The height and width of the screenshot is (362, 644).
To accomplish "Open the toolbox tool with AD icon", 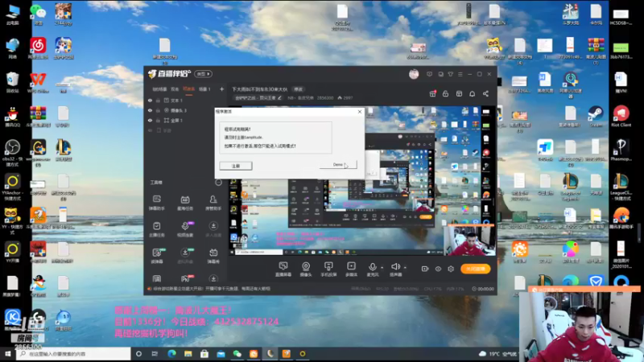I will [185, 203].
